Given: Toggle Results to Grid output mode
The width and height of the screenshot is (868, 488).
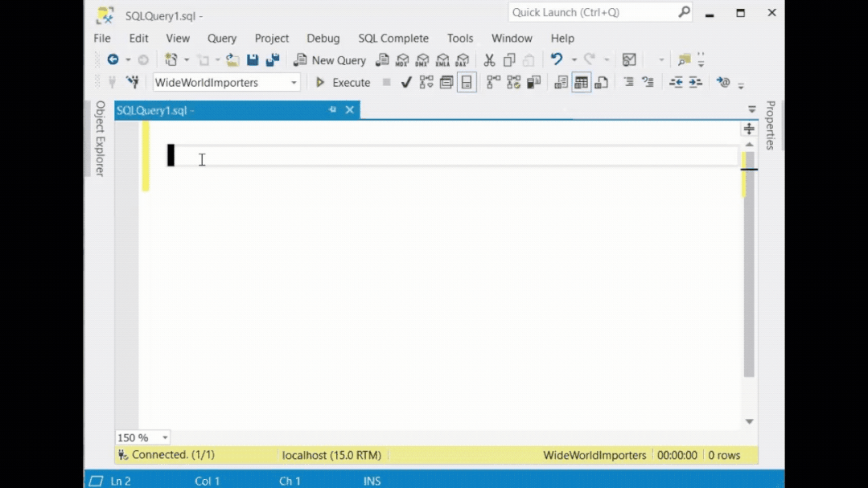Looking at the screenshot, I should pyautogui.click(x=581, y=82).
